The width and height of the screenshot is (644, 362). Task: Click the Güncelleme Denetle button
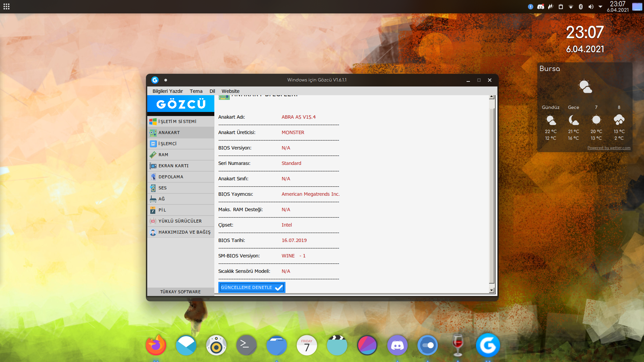(252, 288)
